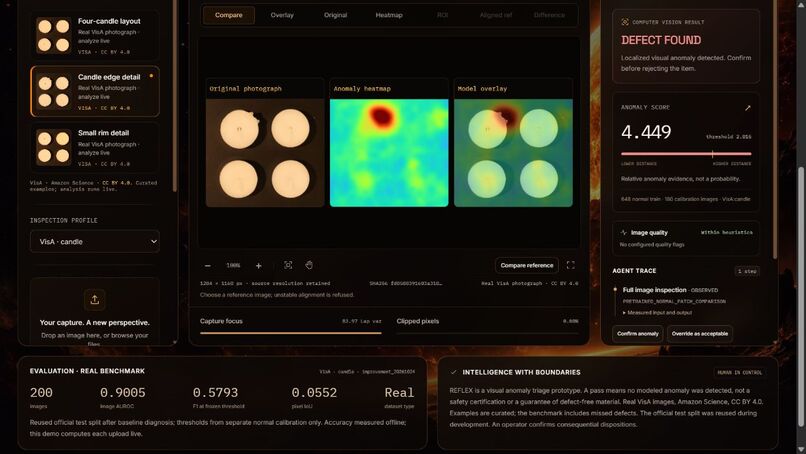Click the page vertical scrollbar
Screen dimensions: 806x454
point(800,297)
